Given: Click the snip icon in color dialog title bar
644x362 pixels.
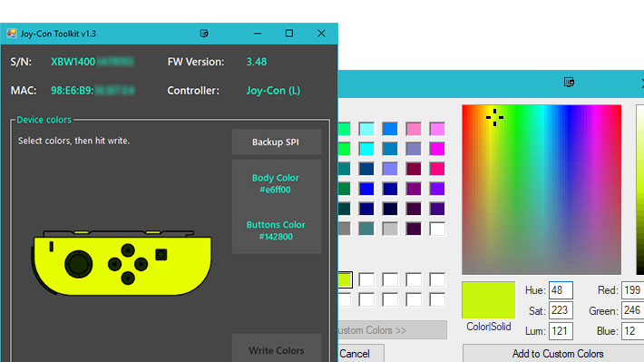Looking at the screenshot, I should pos(569,83).
